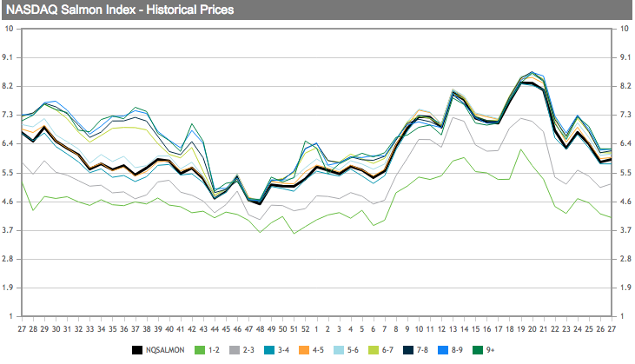Click right axis value 9.1
This screenshot has width=635, height=364.
point(625,57)
